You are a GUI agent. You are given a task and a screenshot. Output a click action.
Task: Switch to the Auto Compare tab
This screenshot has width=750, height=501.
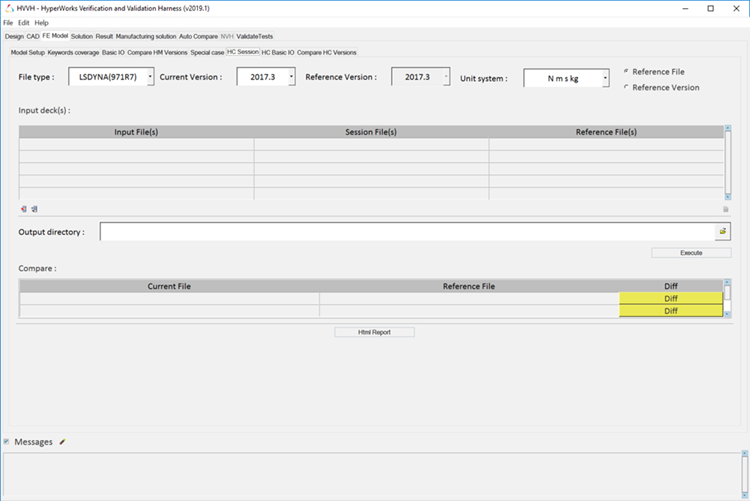pyautogui.click(x=198, y=36)
